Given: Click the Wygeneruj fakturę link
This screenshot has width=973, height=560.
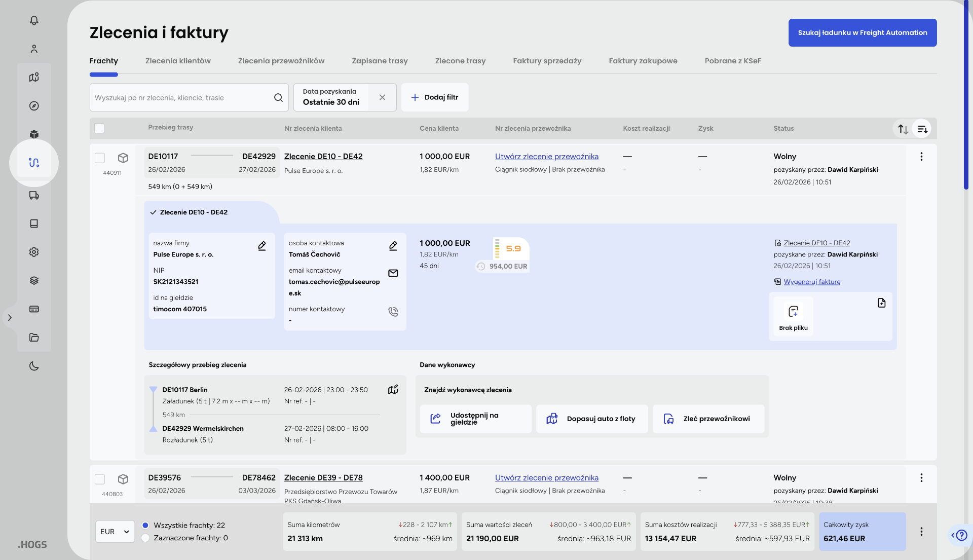Looking at the screenshot, I should [812, 282].
